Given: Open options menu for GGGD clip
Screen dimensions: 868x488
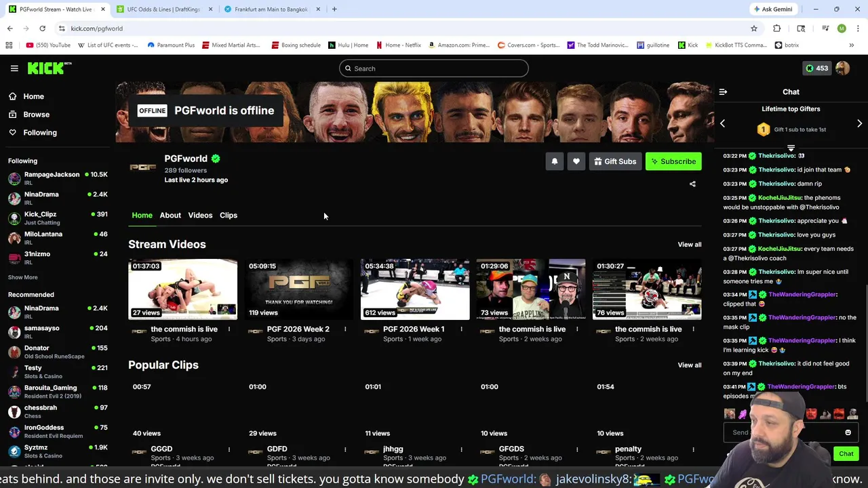Looking at the screenshot, I should click(229, 449).
